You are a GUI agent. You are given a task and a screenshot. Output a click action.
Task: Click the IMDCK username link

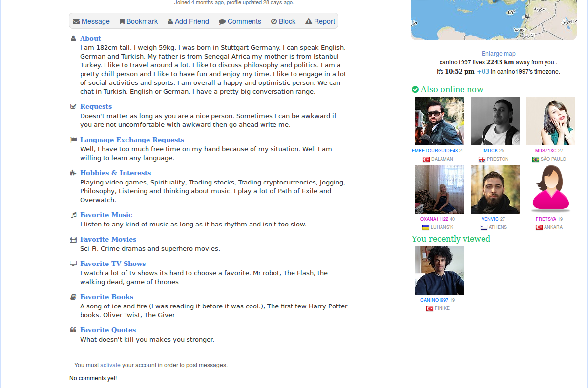[x=490, y=151]
